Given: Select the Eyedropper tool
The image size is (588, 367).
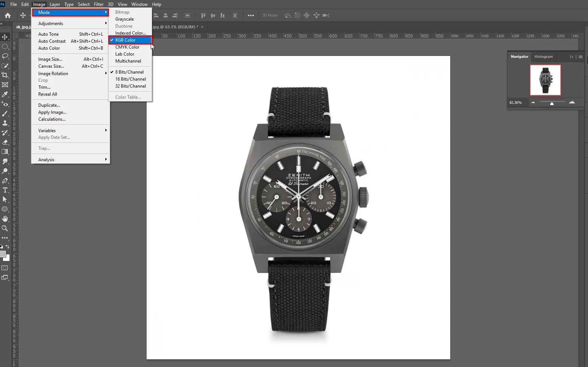Looking at the screenshot, I should (x=5, y=94).
